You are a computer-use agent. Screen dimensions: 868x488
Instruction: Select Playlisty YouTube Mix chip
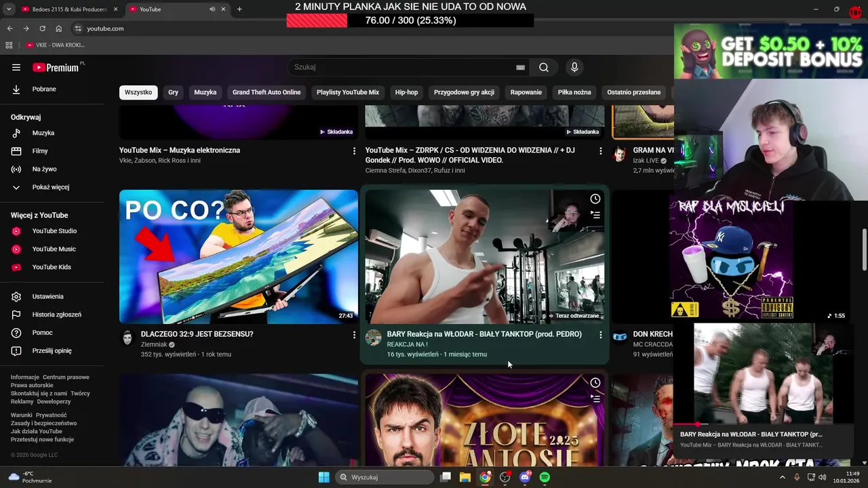(348, 92)
